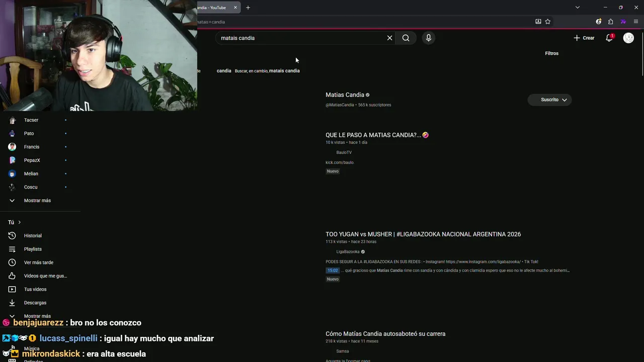This screenshot has width=644, height=362.
Task: Bookmark this page with the star icon
Action: pyautogui.click(x=548, y=22)
